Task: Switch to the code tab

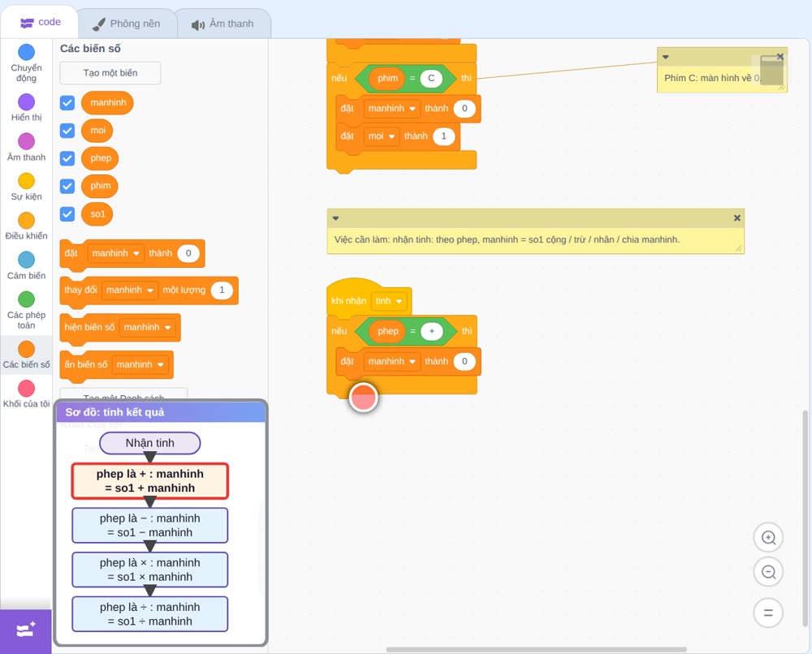Action: click(x=40, y=22)
